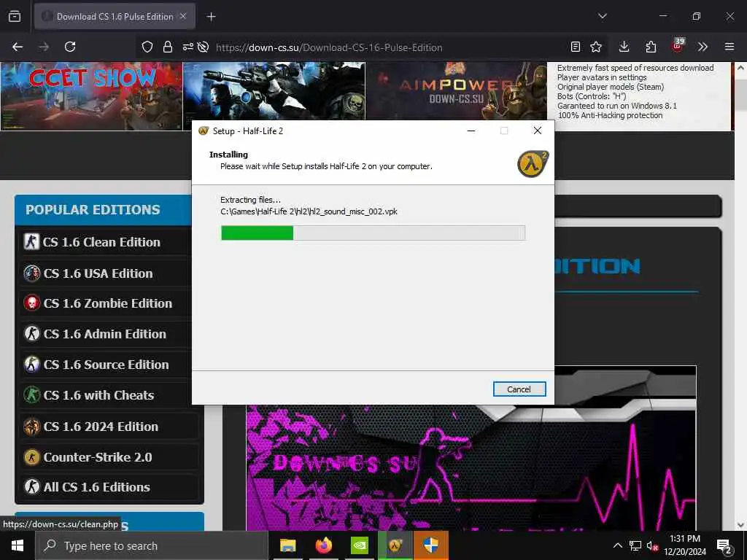
Task: Click the CCET SHOW banner
Action: click(x=91, y=96)
